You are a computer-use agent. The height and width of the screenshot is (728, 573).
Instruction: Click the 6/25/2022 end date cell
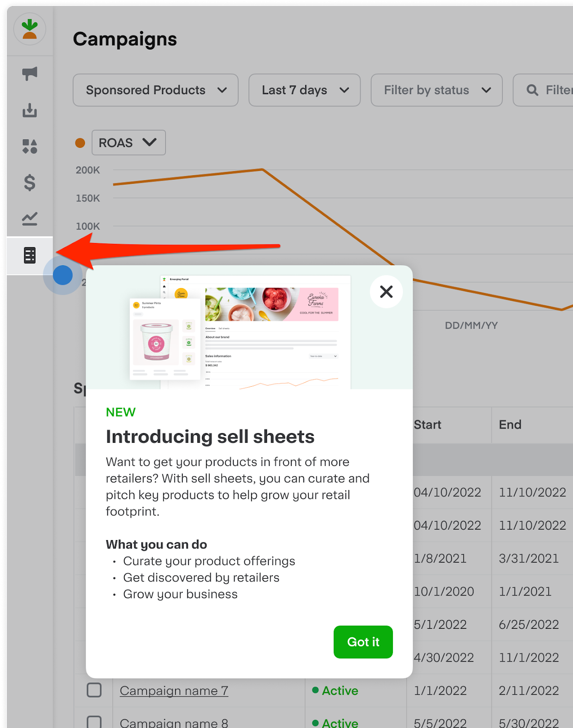529,624
